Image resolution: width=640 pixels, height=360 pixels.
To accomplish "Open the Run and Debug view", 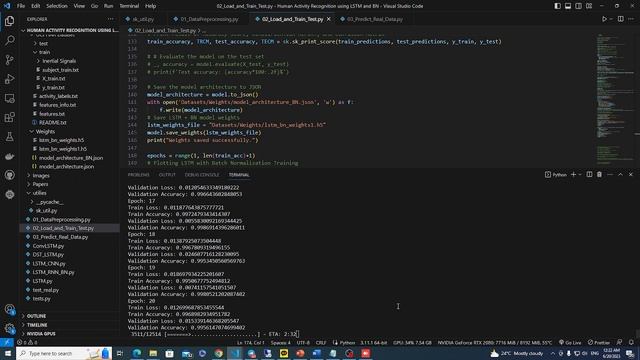I will (x=9, y=79).
